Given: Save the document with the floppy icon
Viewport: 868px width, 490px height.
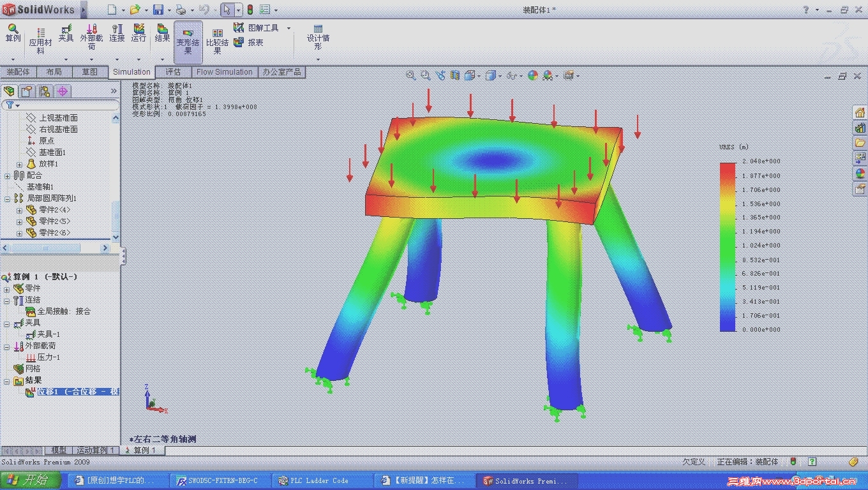Looking at the screenshot, I should tap(158, 10).
